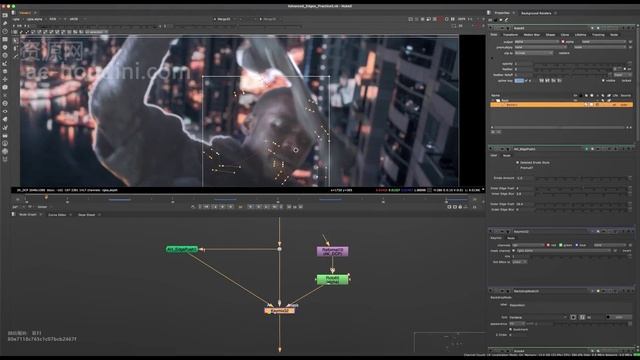Click the add layer plus button under Roto list
The height and width of the screenshot is (360, 640).
(493, 132)
